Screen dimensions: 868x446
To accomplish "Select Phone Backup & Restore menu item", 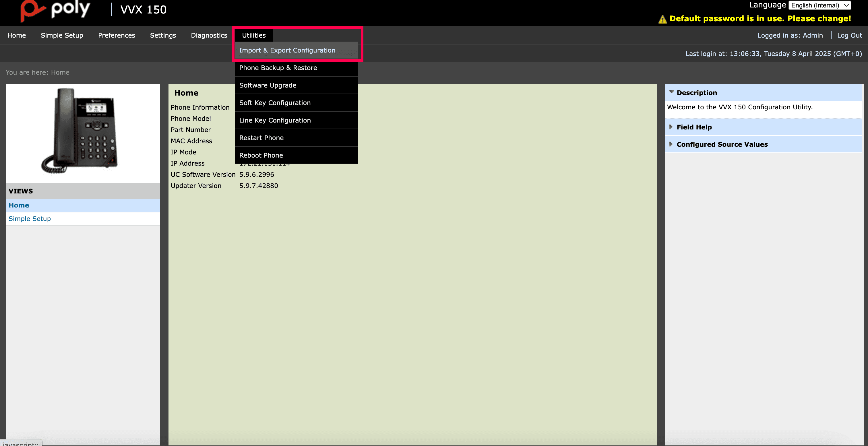I will tap(278, 68).
